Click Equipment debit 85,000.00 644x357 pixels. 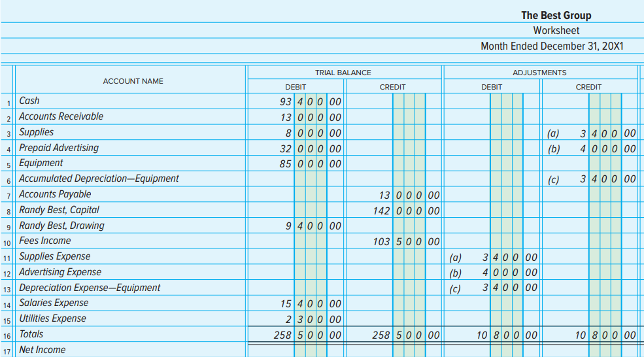[311, 164]
